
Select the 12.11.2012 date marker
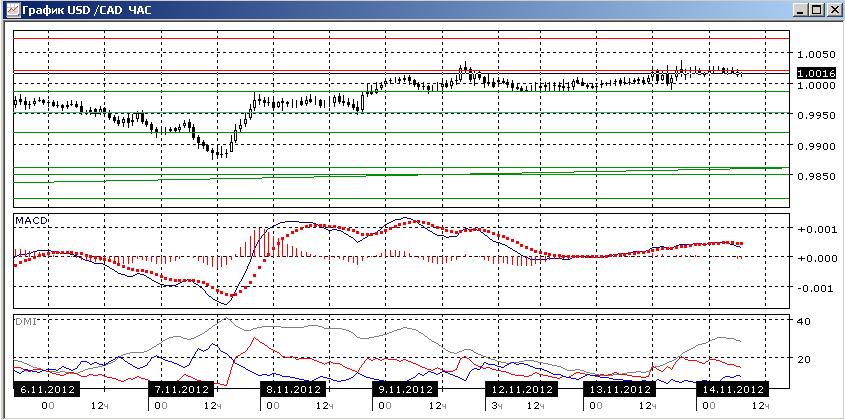click(521, 389)
